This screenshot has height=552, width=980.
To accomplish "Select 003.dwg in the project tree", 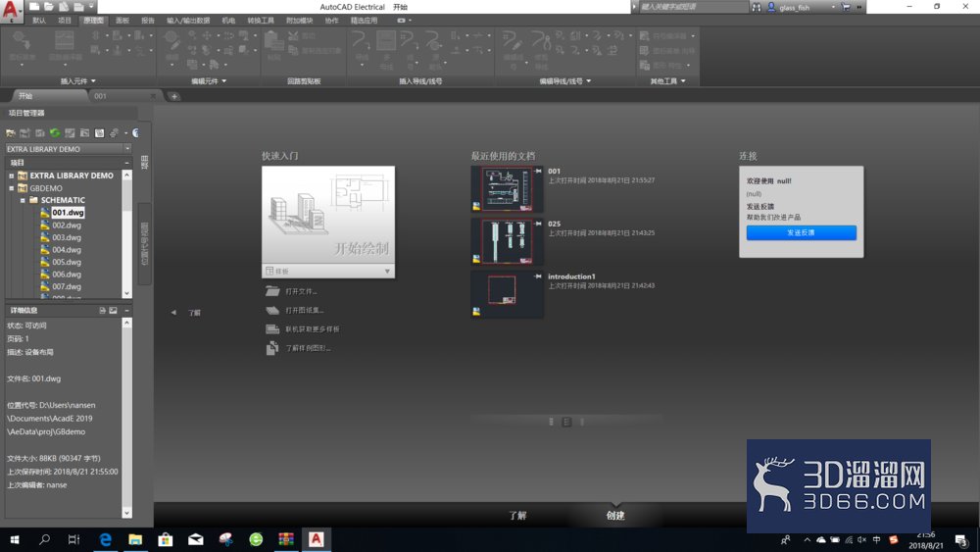I will (67, 237).
